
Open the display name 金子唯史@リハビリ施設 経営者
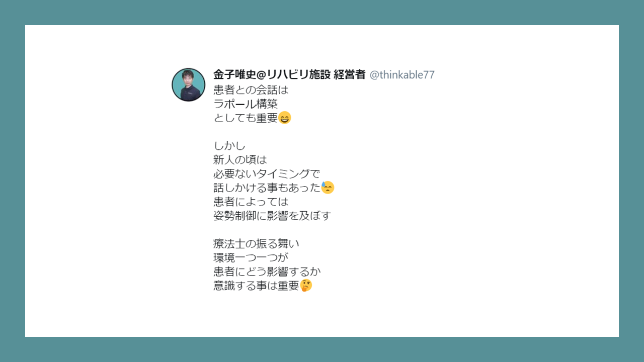tap(289, 75)
